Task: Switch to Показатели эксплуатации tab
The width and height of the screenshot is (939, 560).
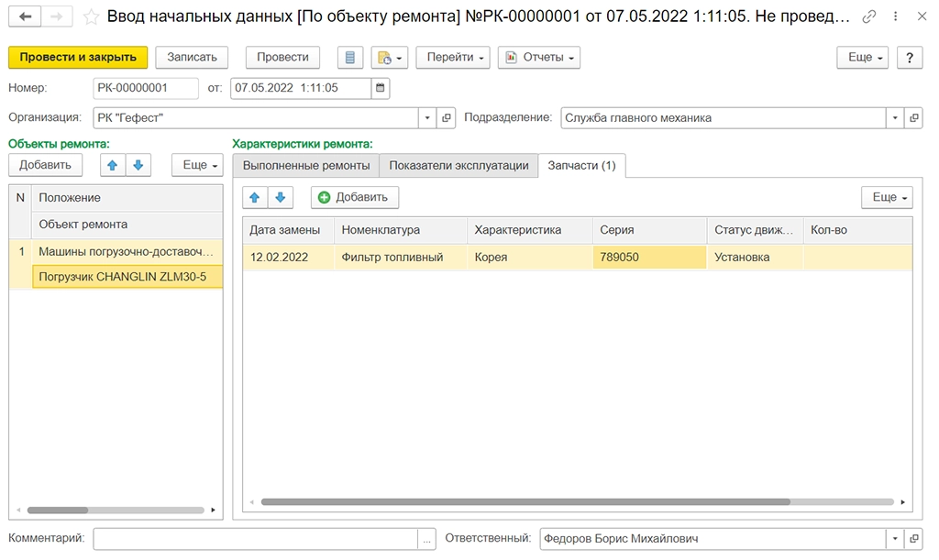Action: click(x=458, y=166)
